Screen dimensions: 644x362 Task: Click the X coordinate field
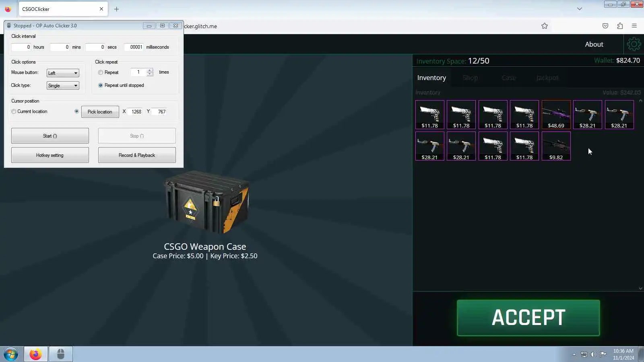coord(136,112)
